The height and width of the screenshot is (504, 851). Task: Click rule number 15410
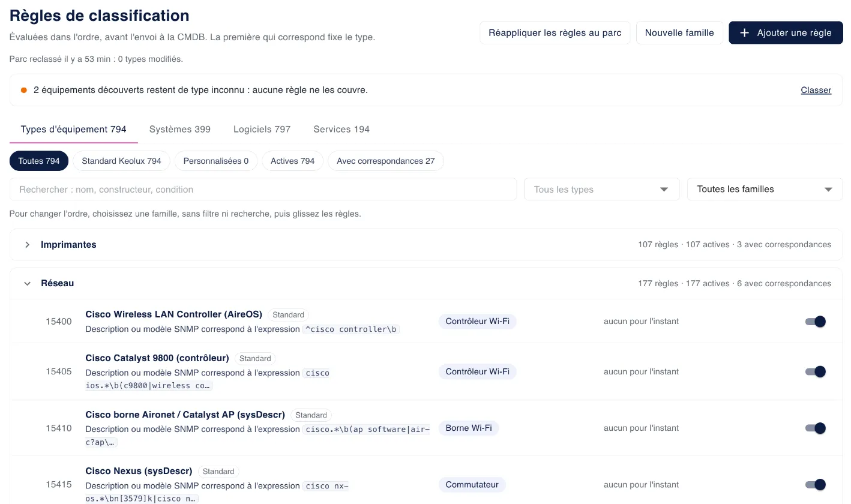coord(59,428)
